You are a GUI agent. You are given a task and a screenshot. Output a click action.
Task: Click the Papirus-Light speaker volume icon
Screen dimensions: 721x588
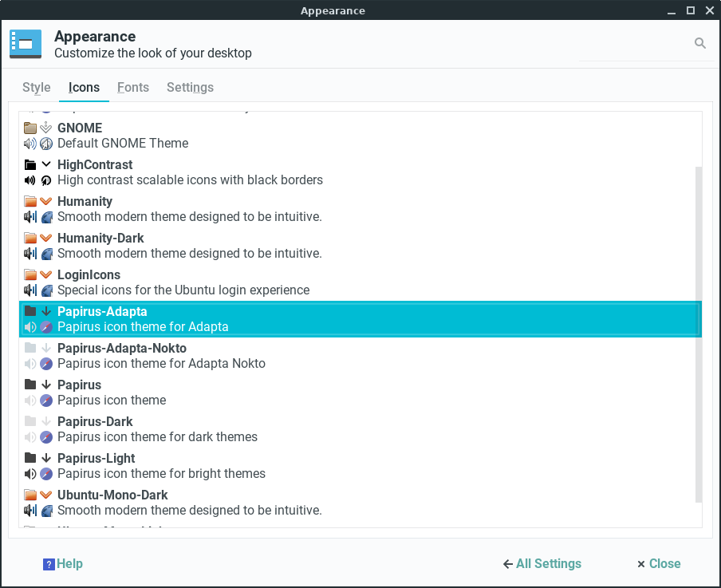pyautogui.click(x=30, y=474)
